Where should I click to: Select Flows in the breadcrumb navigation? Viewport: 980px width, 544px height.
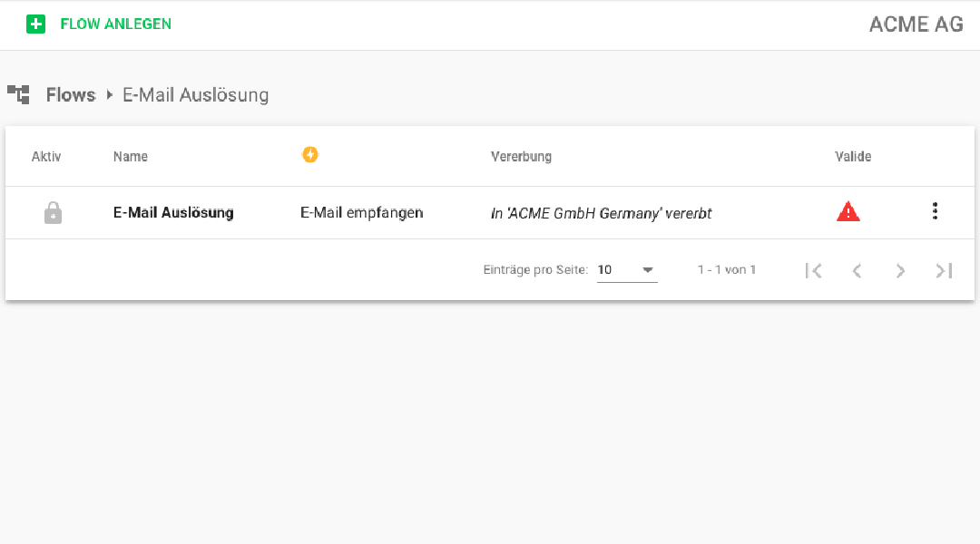point(70,94)
